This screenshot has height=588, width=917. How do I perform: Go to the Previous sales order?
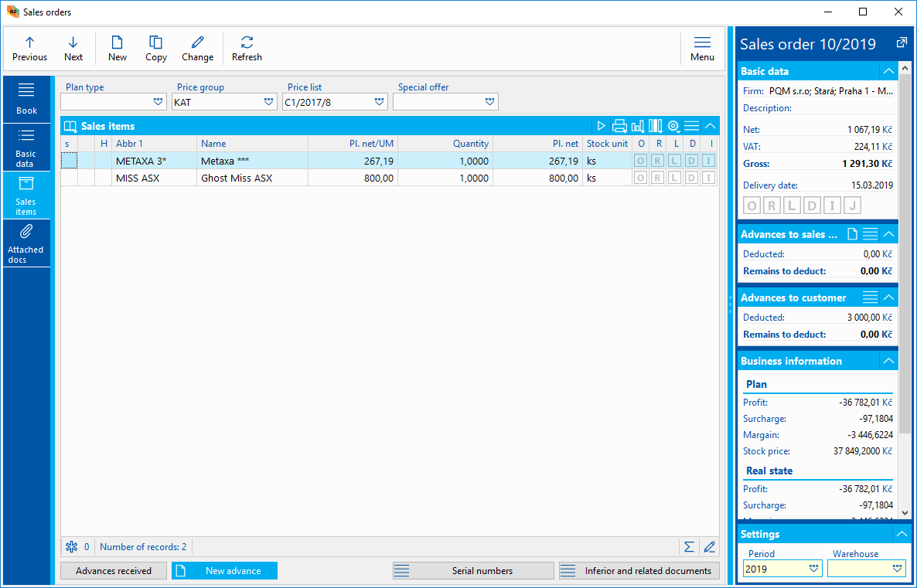30,49
